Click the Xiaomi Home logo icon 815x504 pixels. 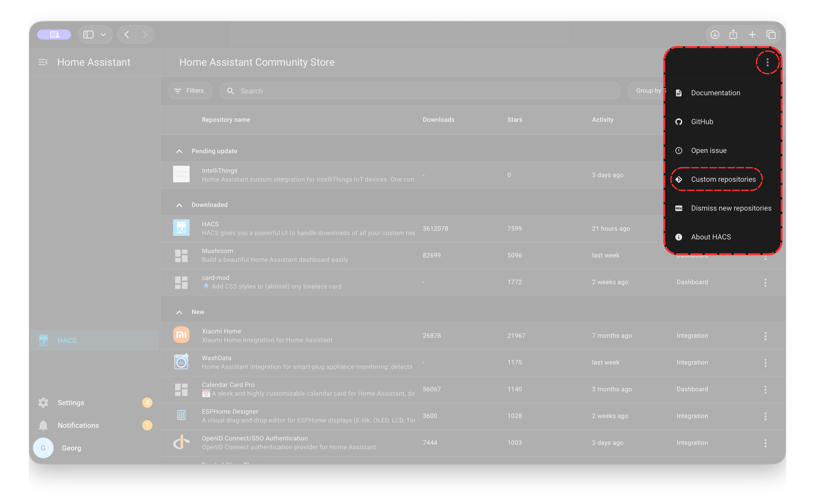point(181,335)
